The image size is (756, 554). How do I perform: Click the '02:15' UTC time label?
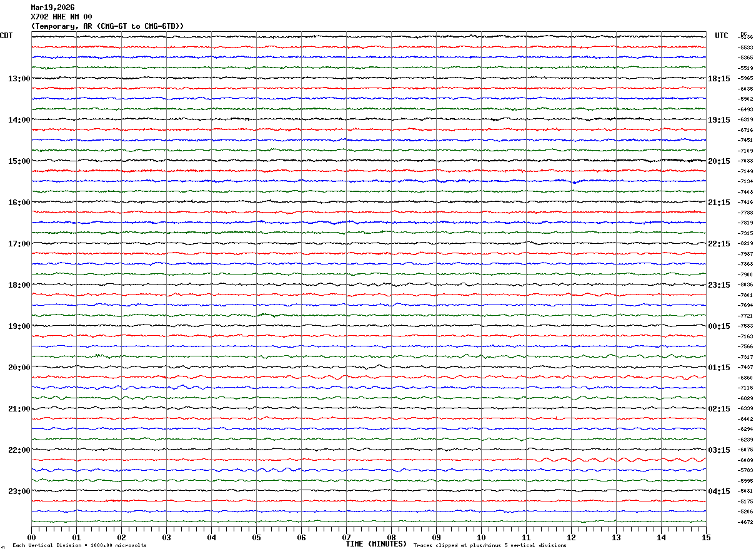(x=719, y=409)
